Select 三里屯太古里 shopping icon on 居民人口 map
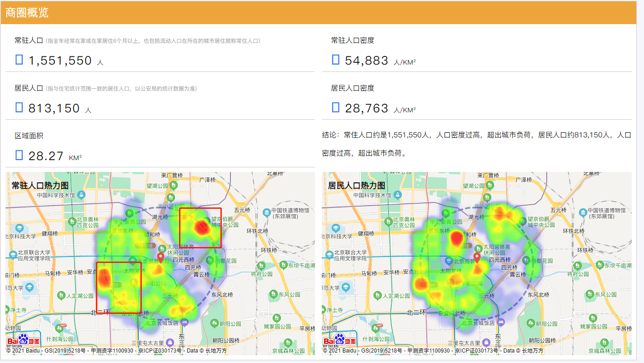Image resolution: width=644 pixels, height=363 pixels. coord(486,342)
